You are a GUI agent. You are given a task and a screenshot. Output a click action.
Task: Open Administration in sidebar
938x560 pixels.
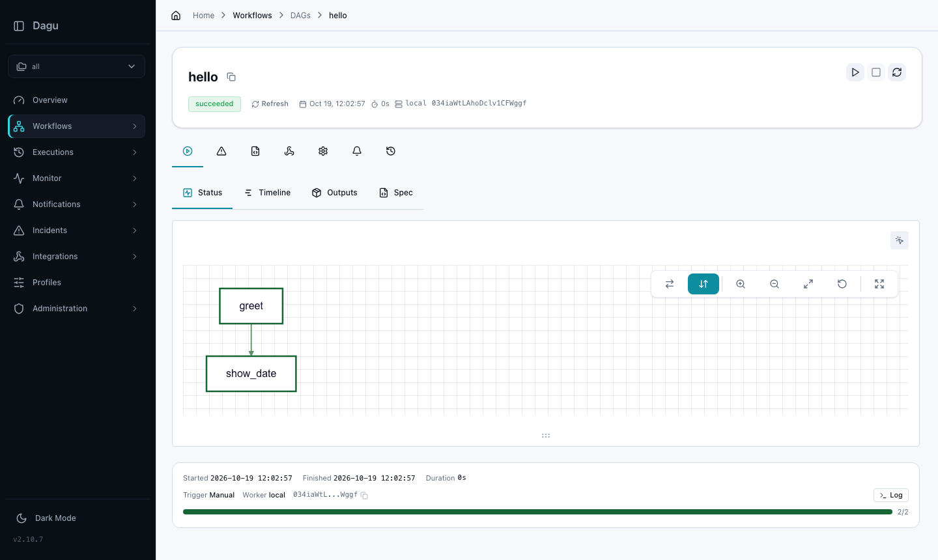tap(76, 309)
